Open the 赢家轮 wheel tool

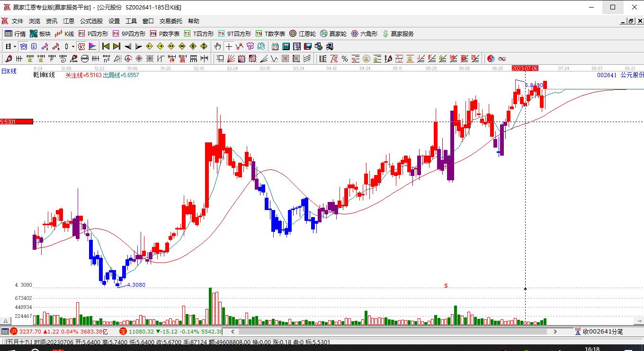tap(333, 34)
